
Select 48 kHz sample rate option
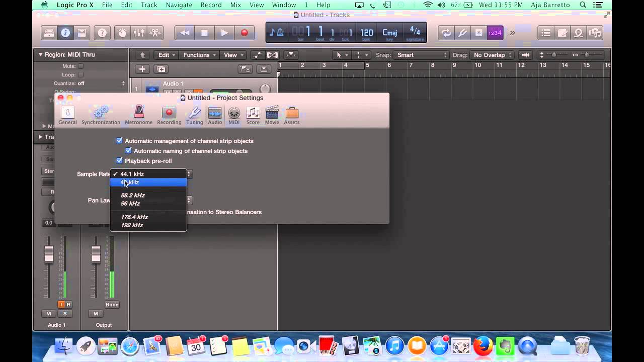click(148, 183)
